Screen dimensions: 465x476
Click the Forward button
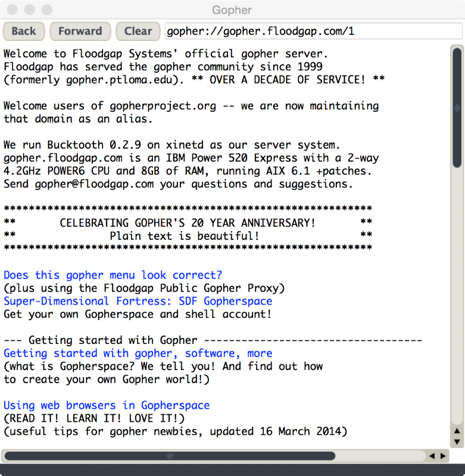pos(80,31)
